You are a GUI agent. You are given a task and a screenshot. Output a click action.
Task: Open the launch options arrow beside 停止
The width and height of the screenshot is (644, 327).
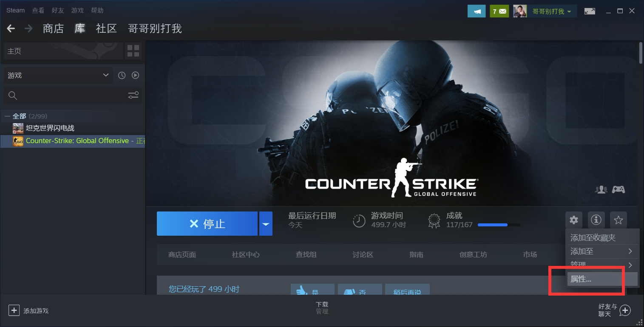coord(266,224)
